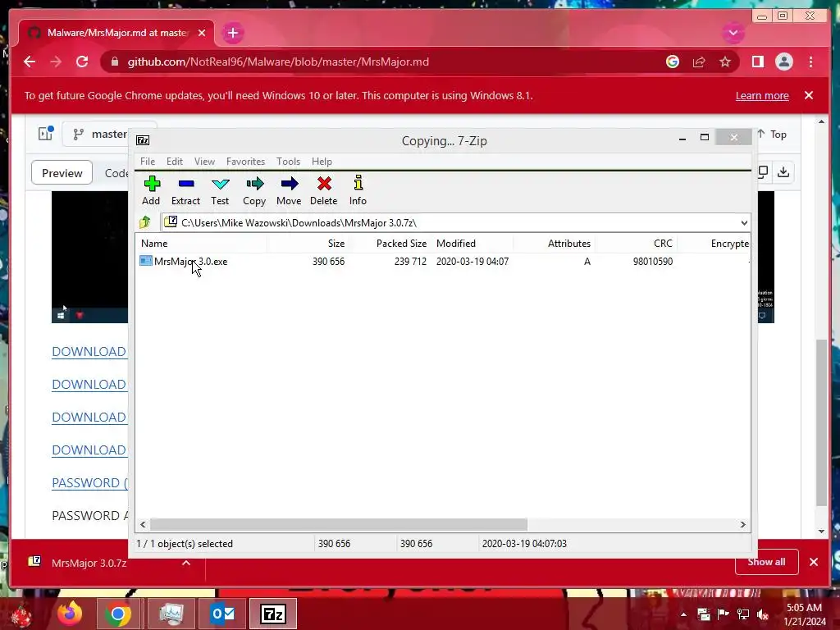Screen dimensions: 840x630
Task: Dismiss the Chrome update notification bar
Action: pyautogui.click(x=809, y=95)
